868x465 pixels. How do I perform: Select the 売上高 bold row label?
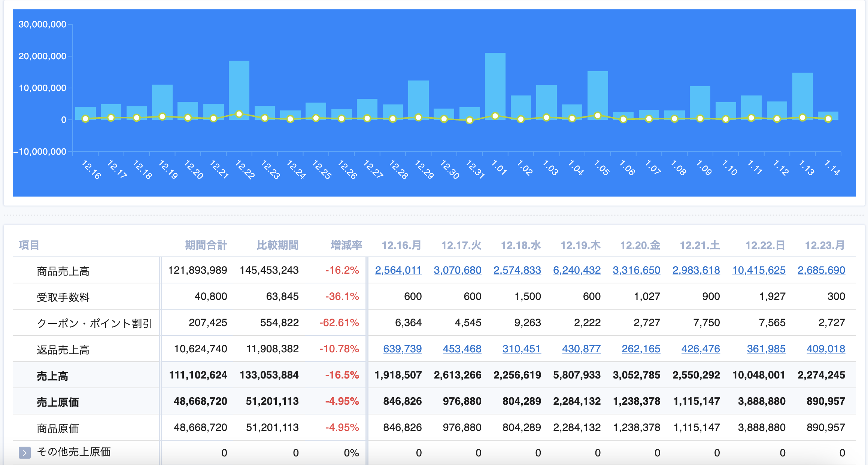[52, 376]
